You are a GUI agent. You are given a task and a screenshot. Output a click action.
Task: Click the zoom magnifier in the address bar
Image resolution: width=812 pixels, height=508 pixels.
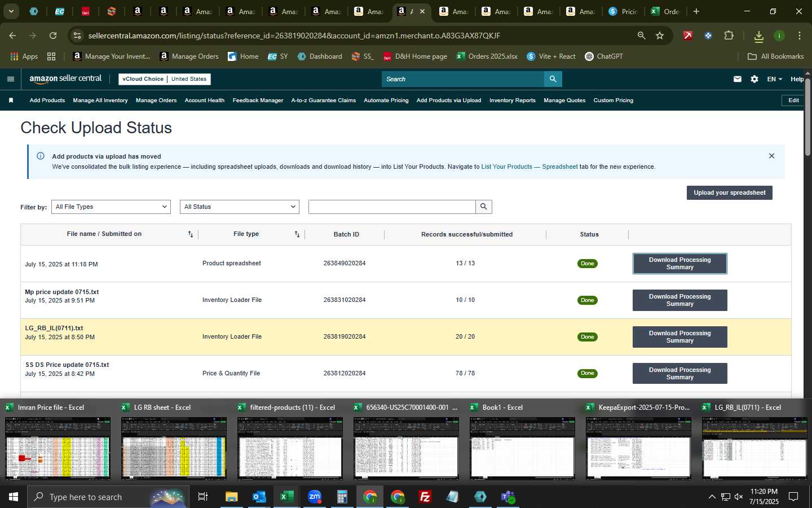pyautogui.click(x=641, y=36)
